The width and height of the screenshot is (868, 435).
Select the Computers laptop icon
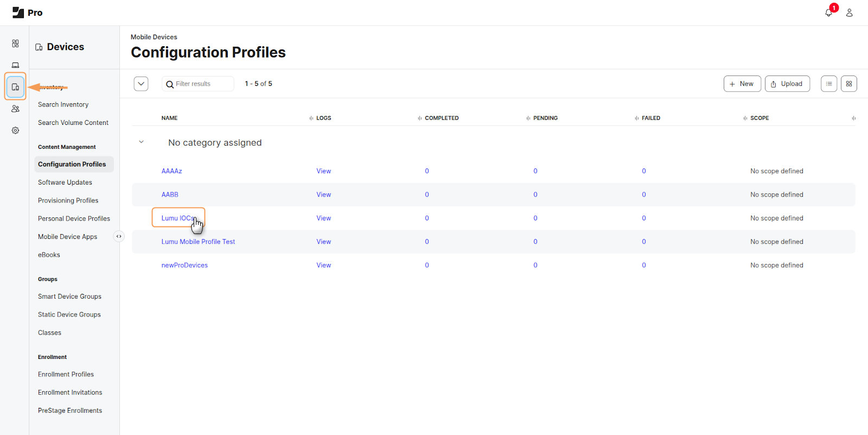(x=15, y=65)
